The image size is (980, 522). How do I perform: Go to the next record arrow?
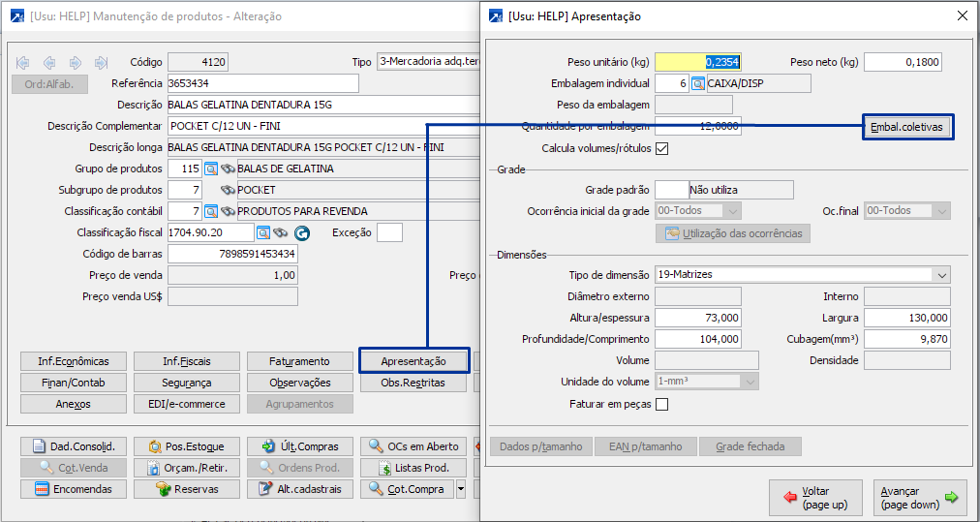pos(76,63)
